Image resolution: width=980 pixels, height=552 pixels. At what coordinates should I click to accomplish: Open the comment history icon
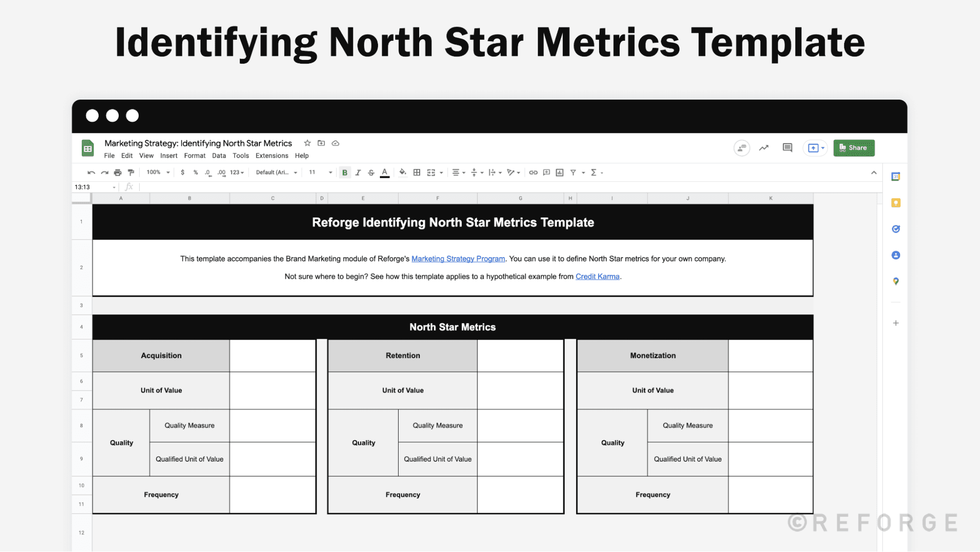click(787, 148)
